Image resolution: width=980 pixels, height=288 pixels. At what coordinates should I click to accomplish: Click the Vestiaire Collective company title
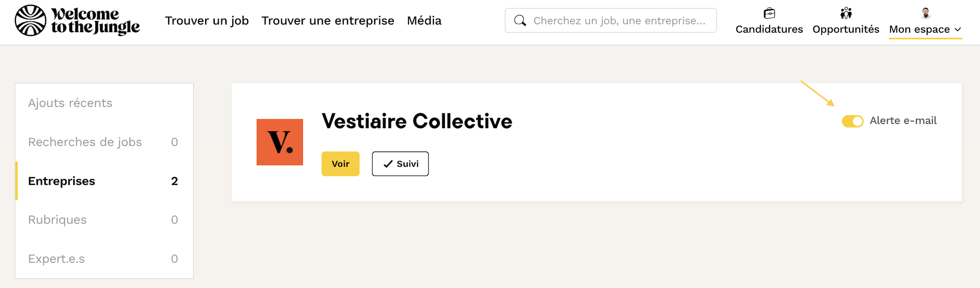click(x=417, y=121)
